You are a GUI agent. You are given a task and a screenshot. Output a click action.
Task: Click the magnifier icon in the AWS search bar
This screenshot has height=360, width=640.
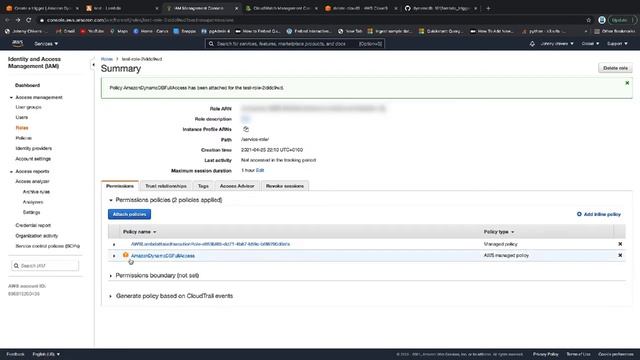(211, 44)
